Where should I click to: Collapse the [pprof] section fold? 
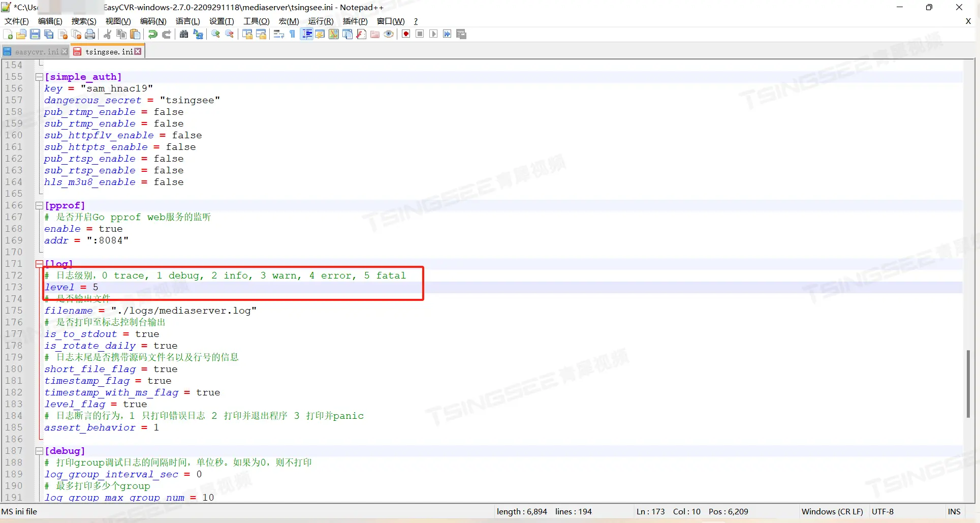39,205
